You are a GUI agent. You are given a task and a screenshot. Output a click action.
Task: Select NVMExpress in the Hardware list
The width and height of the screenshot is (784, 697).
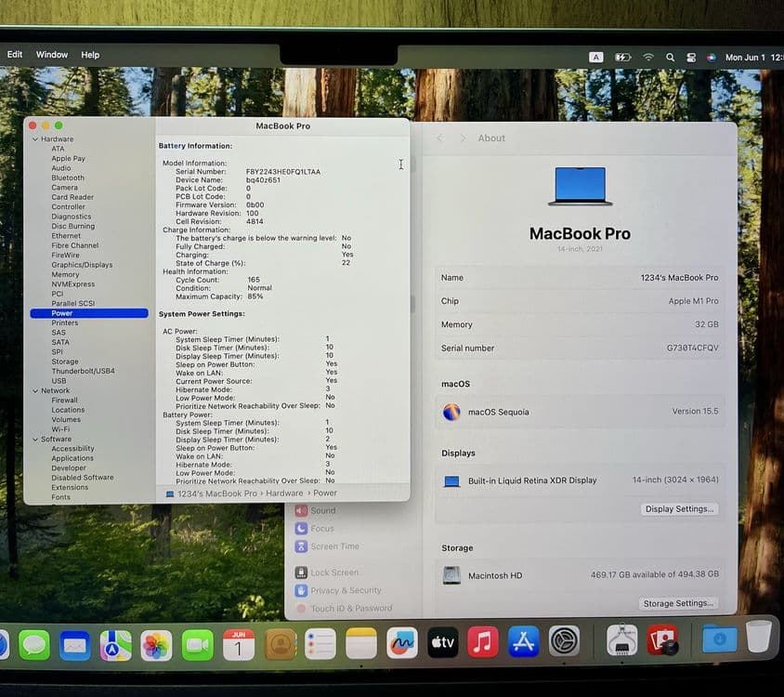73,284
